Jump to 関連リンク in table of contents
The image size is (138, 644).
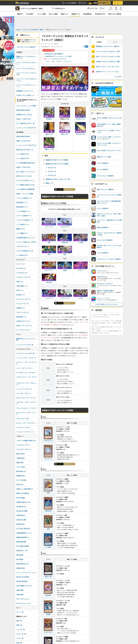coord(49,183)
